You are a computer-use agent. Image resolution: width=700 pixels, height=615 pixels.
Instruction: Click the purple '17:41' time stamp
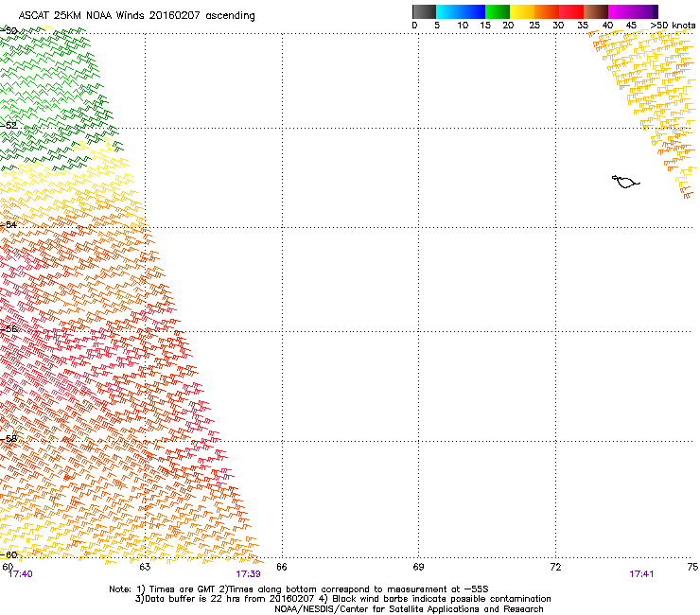click(641, 574)
